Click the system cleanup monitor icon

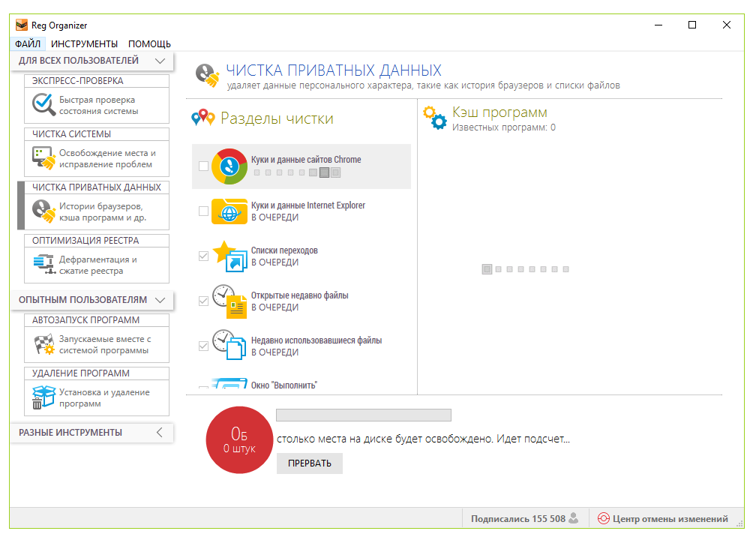click(x=43, y=158)
